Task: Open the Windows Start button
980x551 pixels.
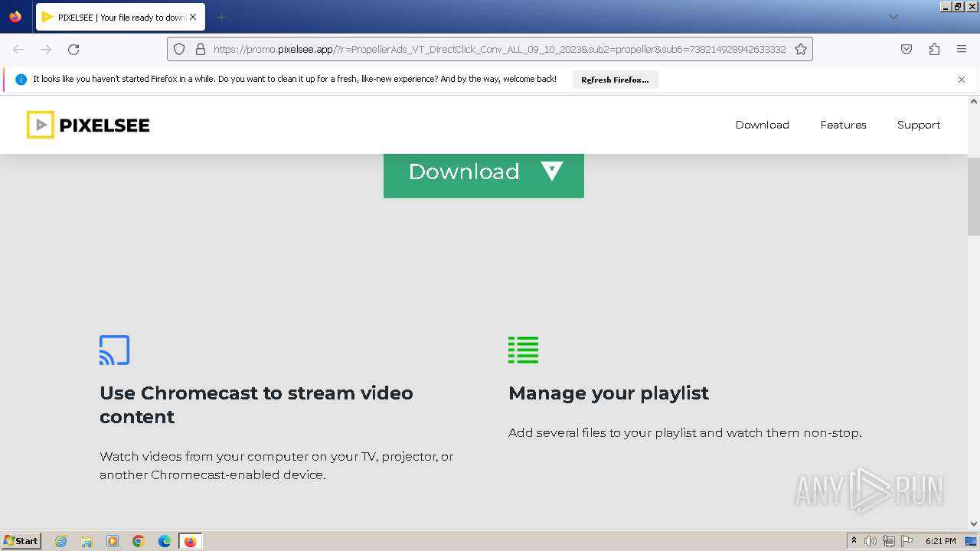Action: click(21, 541)
